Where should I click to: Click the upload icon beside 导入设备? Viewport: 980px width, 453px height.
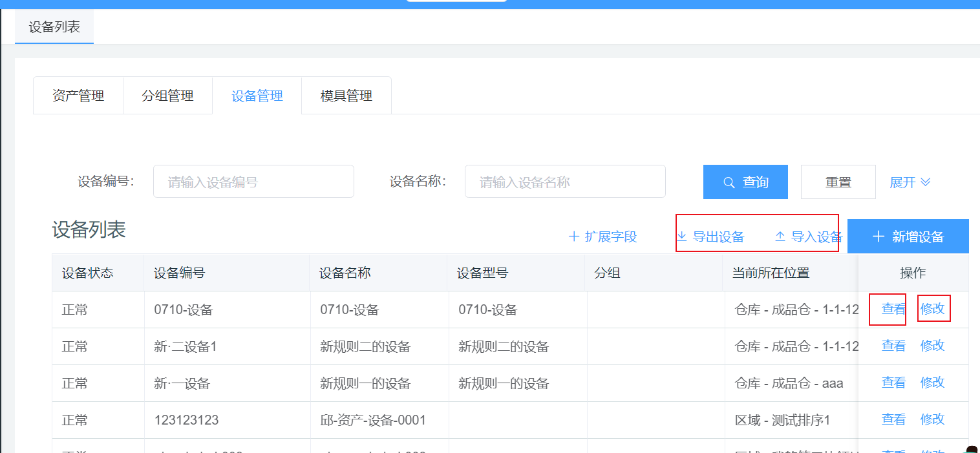(780, 237)
